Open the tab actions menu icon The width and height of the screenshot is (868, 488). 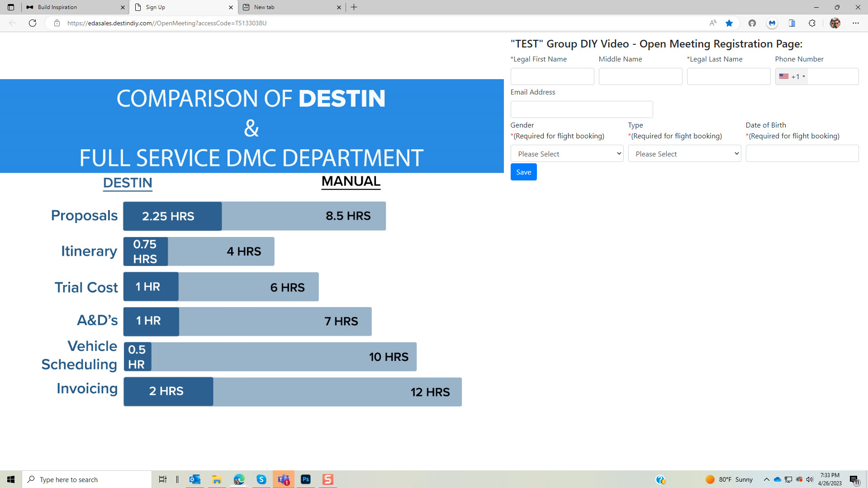(11, 7)
